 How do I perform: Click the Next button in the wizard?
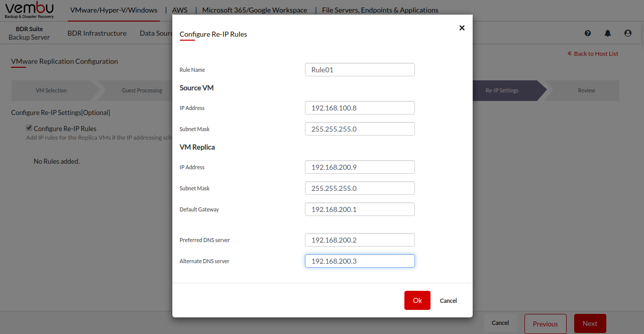[590, 324]
